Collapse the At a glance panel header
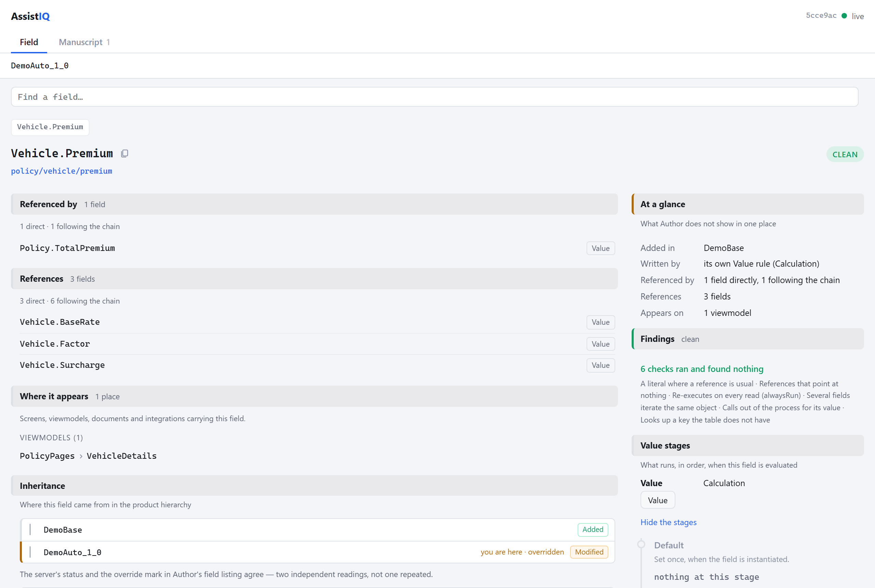The image size is (875, 588). [748, 204]
